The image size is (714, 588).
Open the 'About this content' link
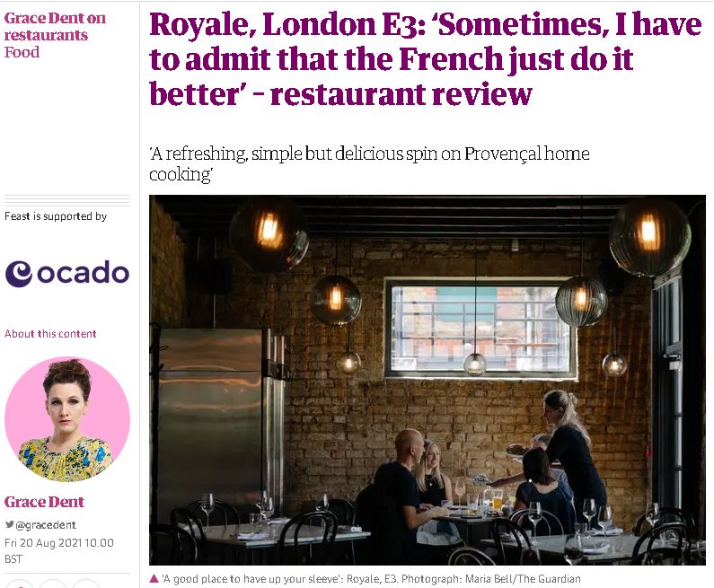(x=50, y=334)
